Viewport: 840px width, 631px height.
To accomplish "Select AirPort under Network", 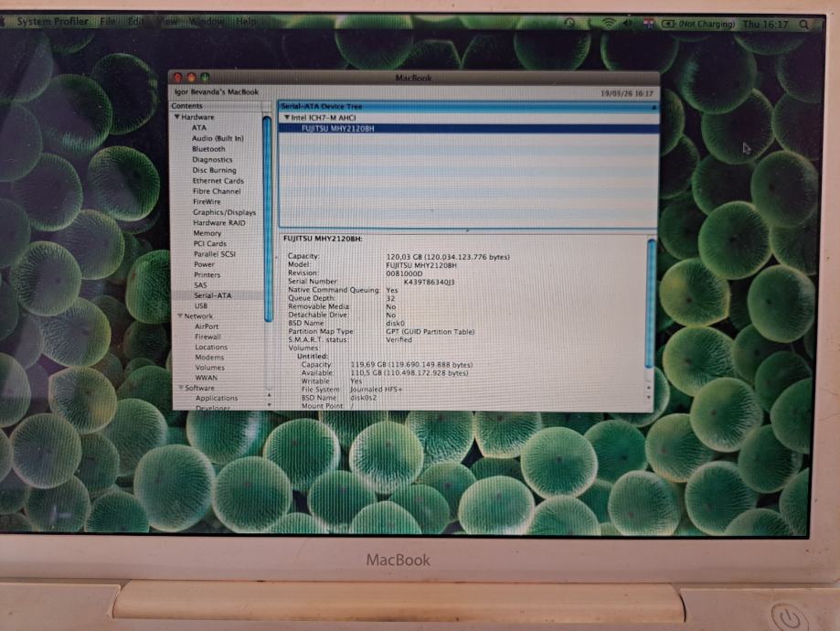I will (x=207, y=326).
